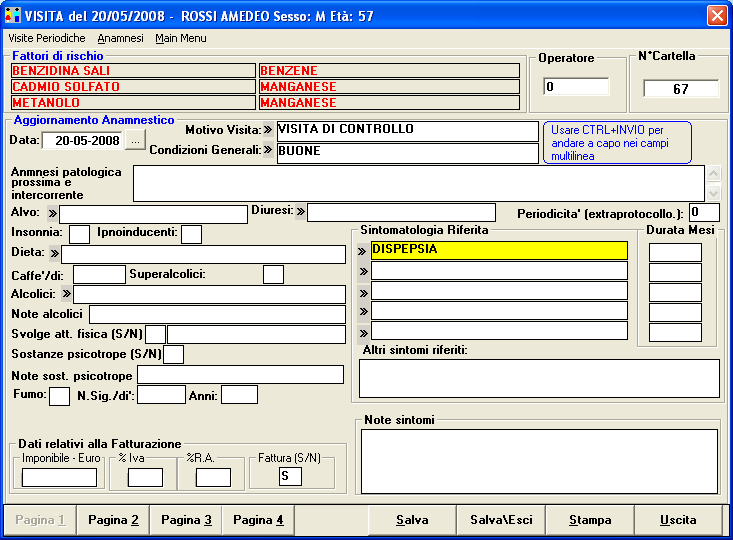This screenshot has width=733, height=540.
Task: Open the Condizioni Generali lookup arrow
Action: tap(268, 150)
